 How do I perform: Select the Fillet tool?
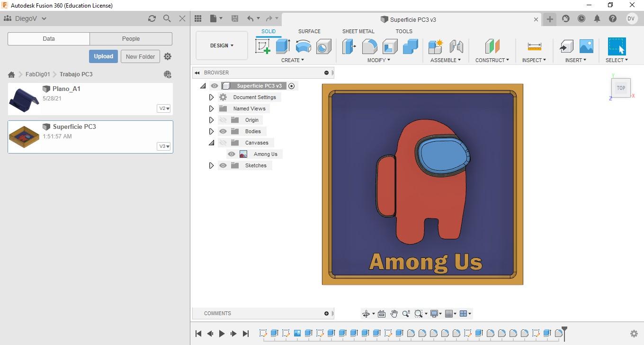pos(369,46)
